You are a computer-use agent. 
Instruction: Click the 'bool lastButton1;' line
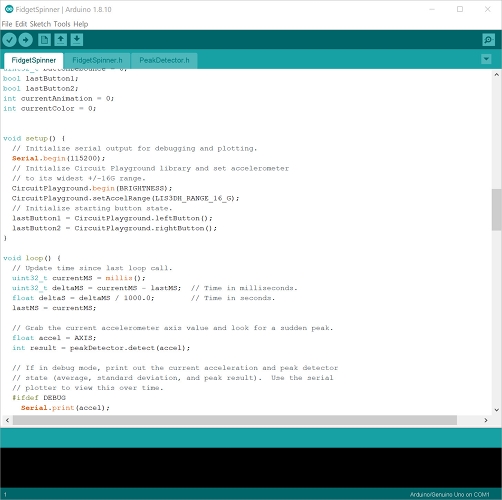(x=40, y=79)
